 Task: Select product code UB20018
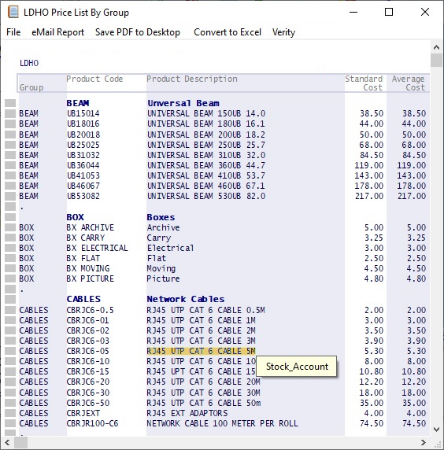coord(83,135)
